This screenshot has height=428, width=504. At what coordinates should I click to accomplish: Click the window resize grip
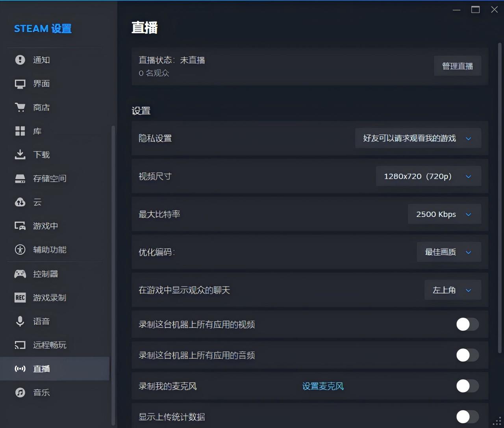(x=497, y=421)
